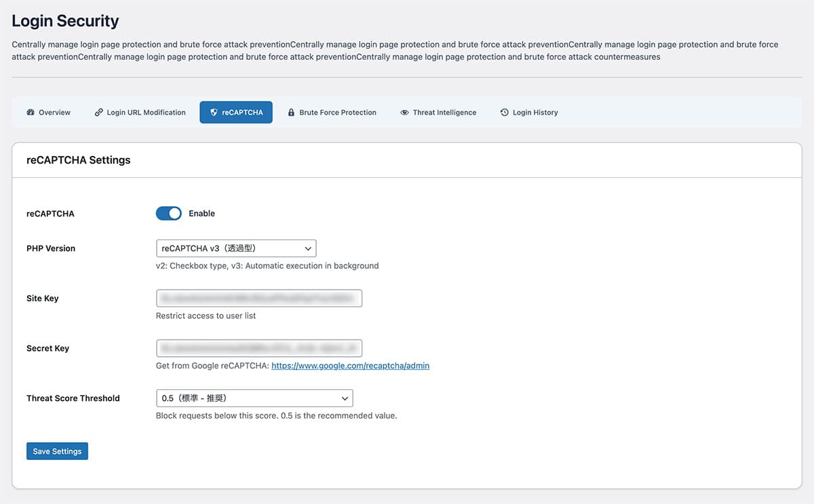The image size is (814, 504).
Task: Click the chain link icon for Login URL Modification
Action: tap(99, 113)
